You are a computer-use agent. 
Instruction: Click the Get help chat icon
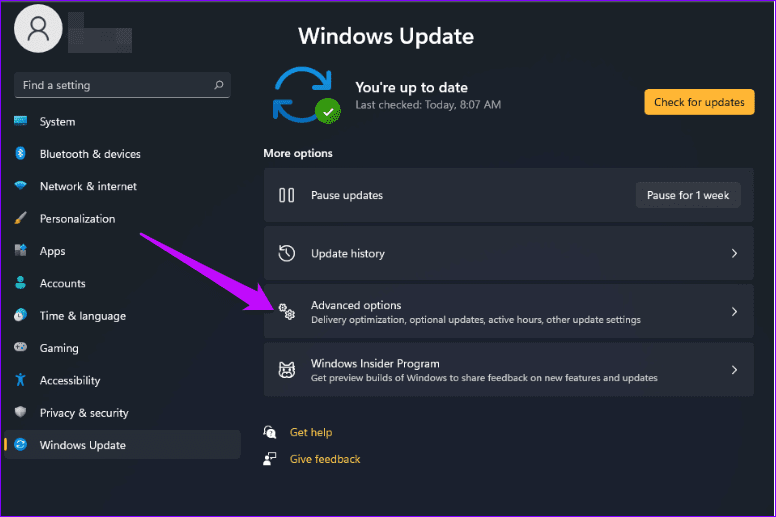270,432
